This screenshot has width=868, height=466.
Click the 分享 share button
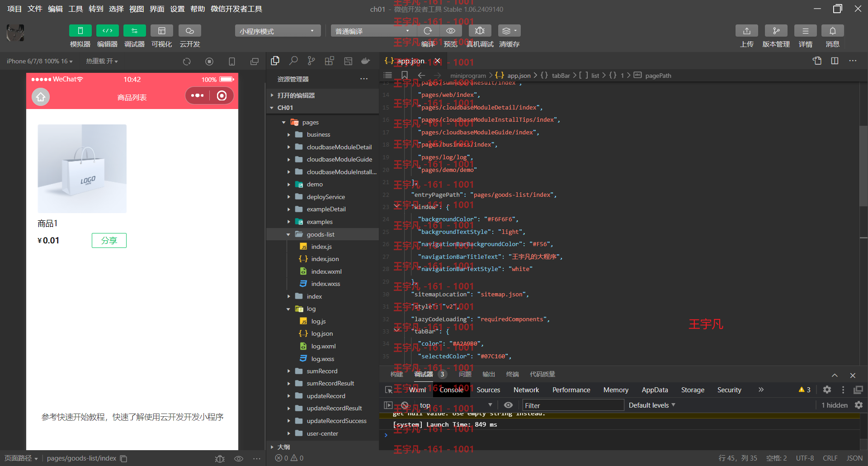(x=109, y=240)
